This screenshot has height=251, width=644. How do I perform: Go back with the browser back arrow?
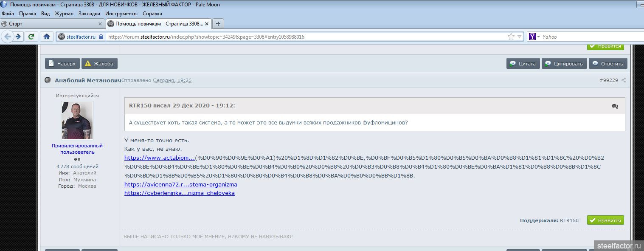click(x=7, y=37)
